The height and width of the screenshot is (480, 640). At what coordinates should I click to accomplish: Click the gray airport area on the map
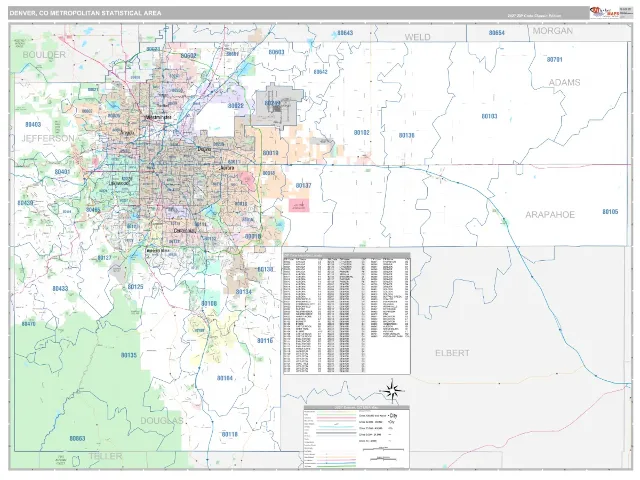279,105
